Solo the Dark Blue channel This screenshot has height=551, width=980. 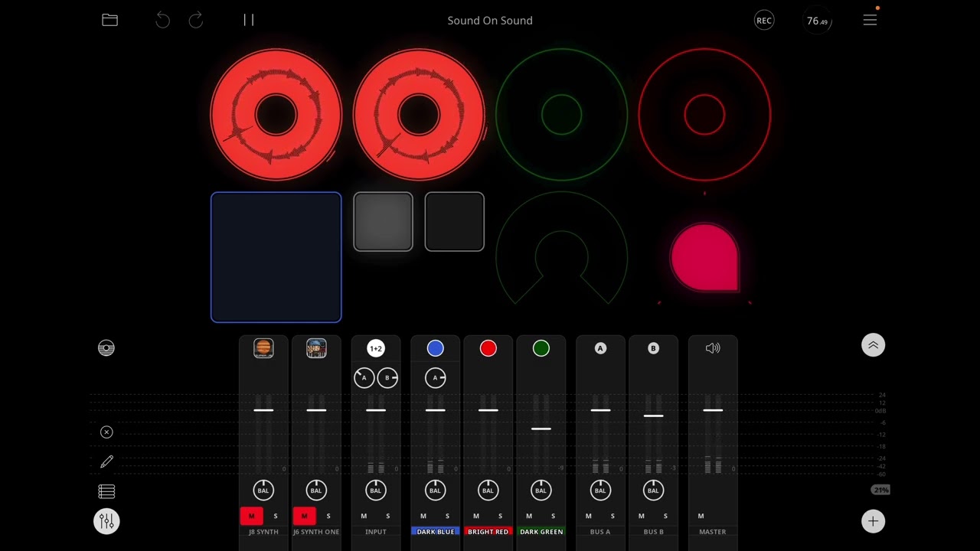tap(448, 516)
